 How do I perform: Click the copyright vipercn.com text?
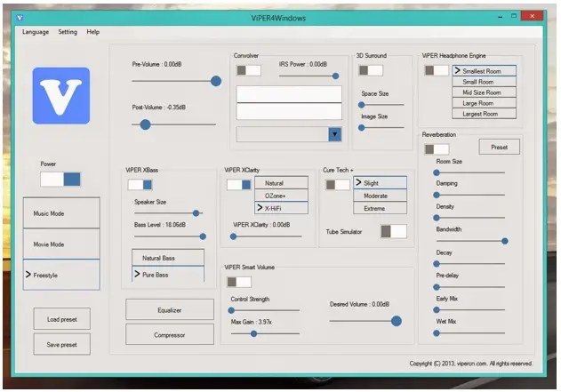(x=471, y=364)
